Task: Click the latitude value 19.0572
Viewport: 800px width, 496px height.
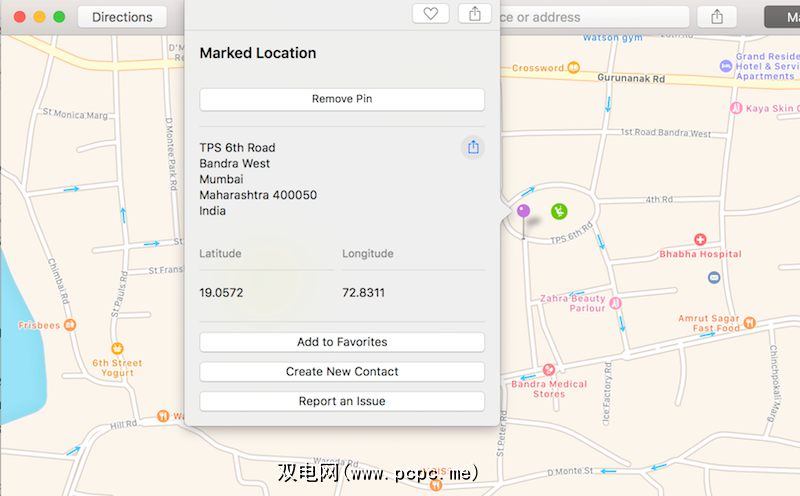Action: click(221, 292)
